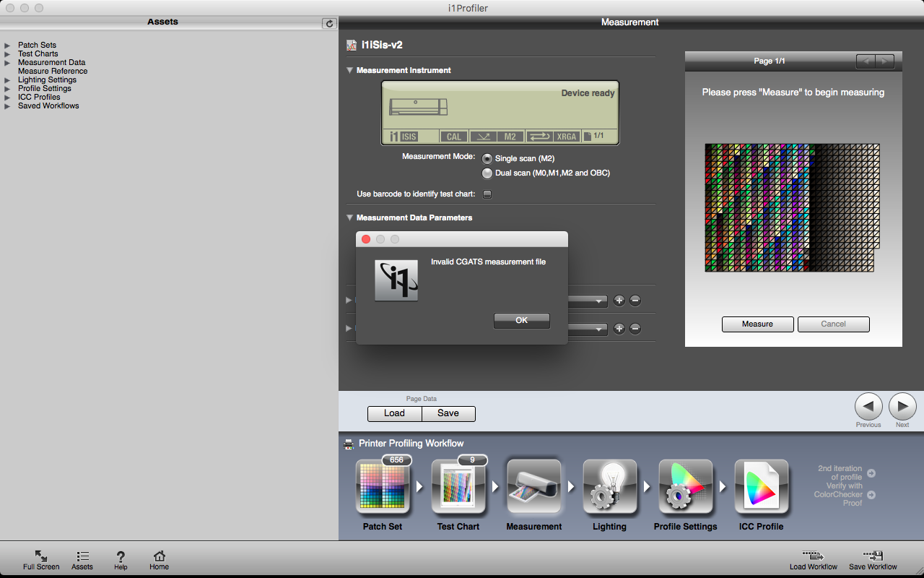Viewport: 924px width, 578px height.
Task: Click the upper plus button in parameters
Action: tap(619, 301)
